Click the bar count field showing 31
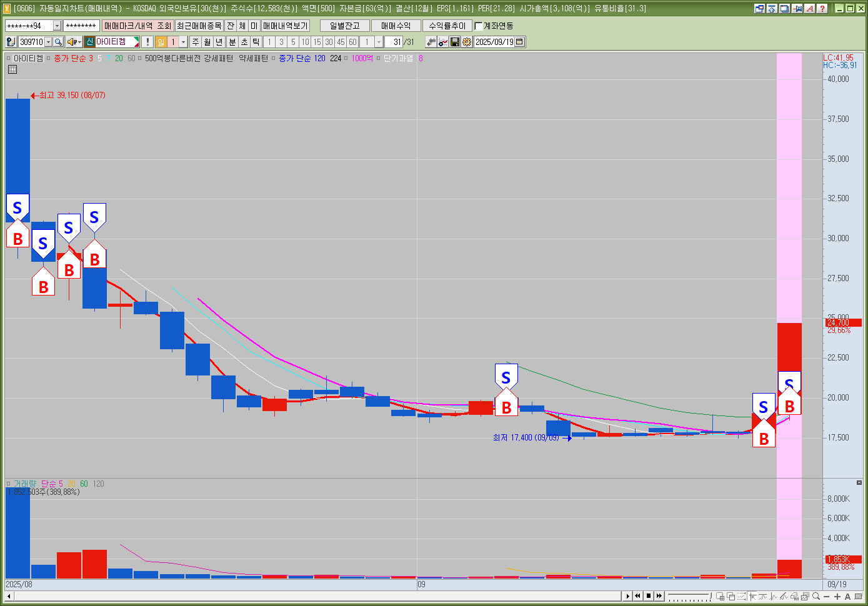 tap(394, 42)
